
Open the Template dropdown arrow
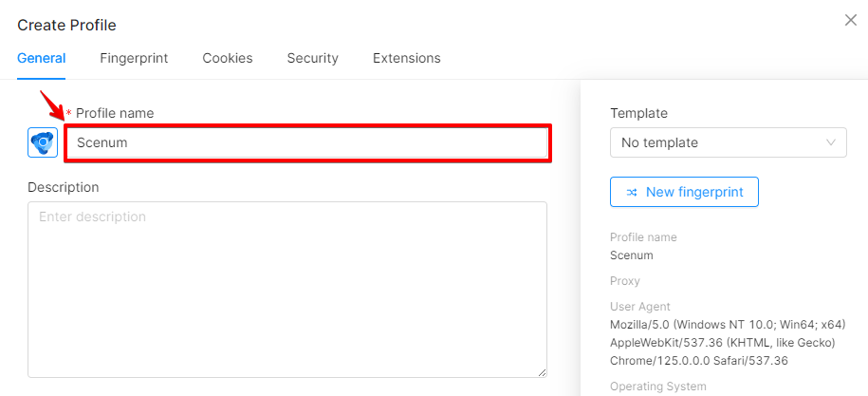[830, 142]
